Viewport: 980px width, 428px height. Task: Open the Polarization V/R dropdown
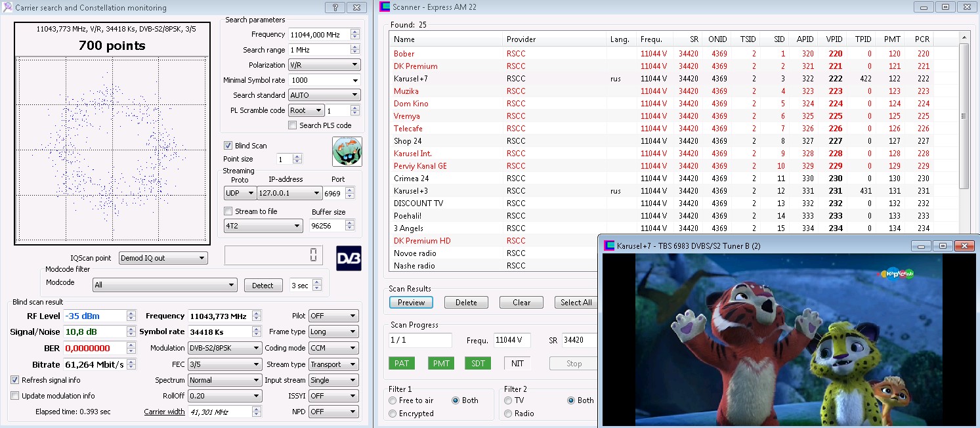click(324, 65)
